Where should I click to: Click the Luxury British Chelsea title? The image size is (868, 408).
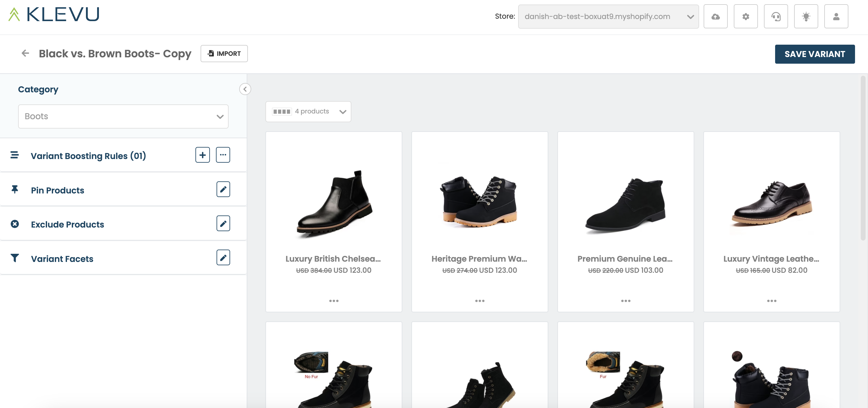(333, 259)
